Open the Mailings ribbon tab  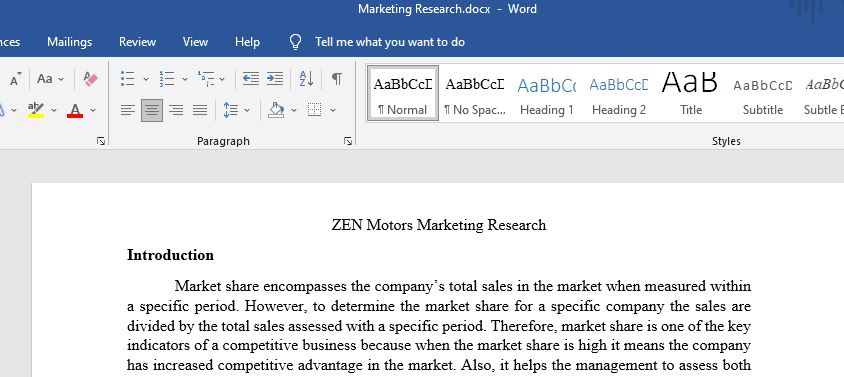[x=69, y=42]
